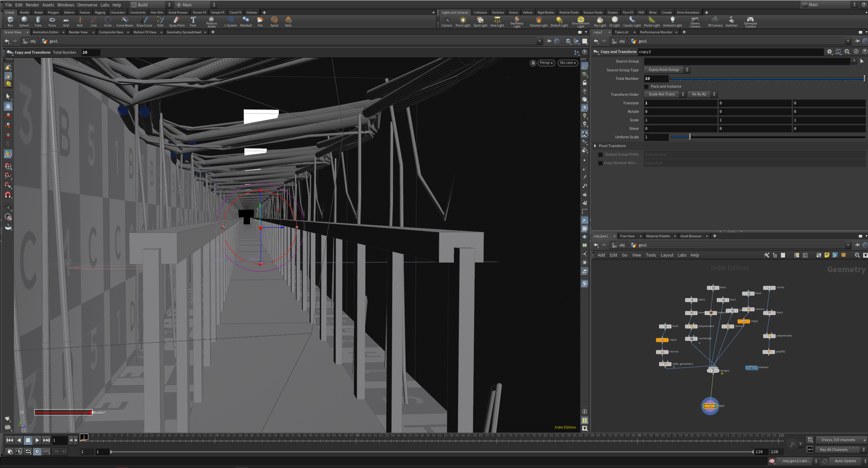
Task: Play the timeline forward
Action: [37, 440]
